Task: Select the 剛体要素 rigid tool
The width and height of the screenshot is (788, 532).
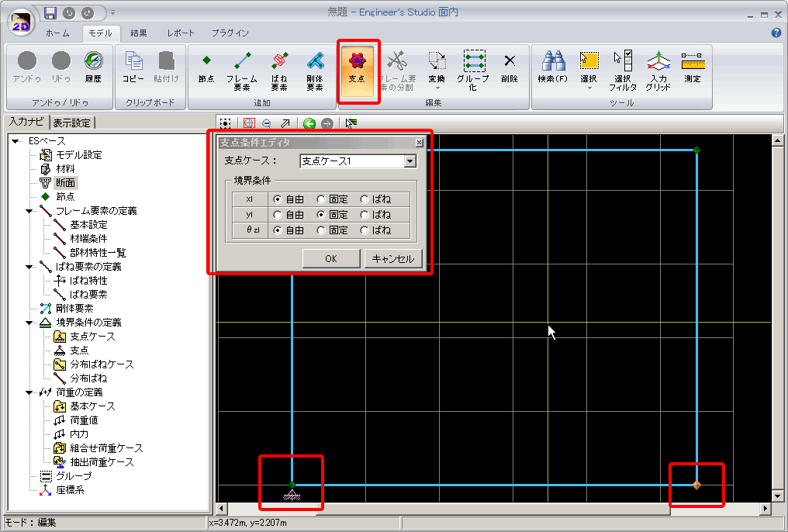Action: (x=315, y=71)
